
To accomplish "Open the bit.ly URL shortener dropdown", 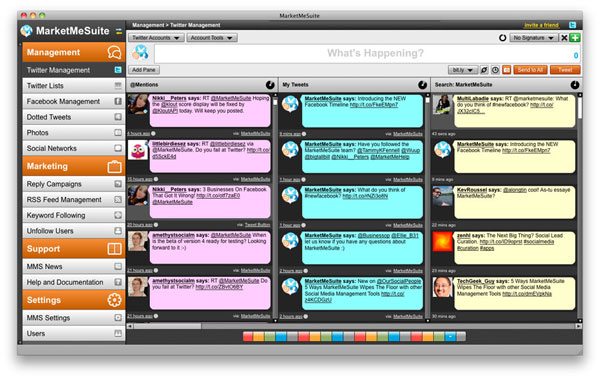I will pos(462,70).
